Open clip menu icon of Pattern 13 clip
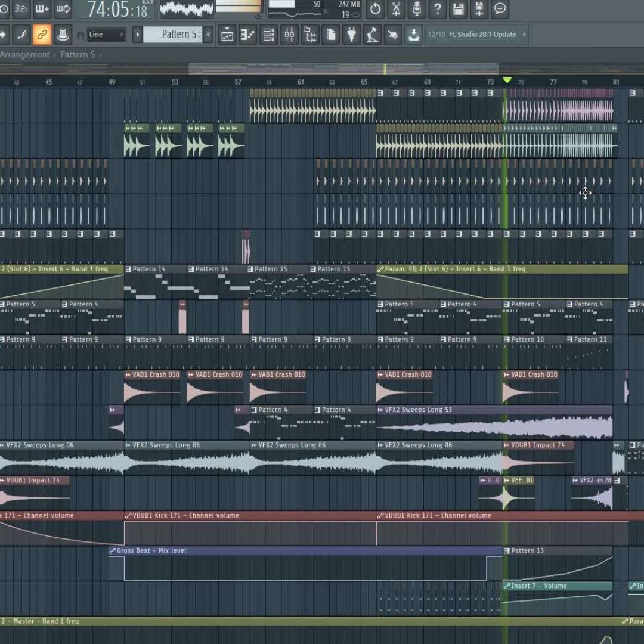This screenshot has width=644, height=644. (x=507, y=551)
